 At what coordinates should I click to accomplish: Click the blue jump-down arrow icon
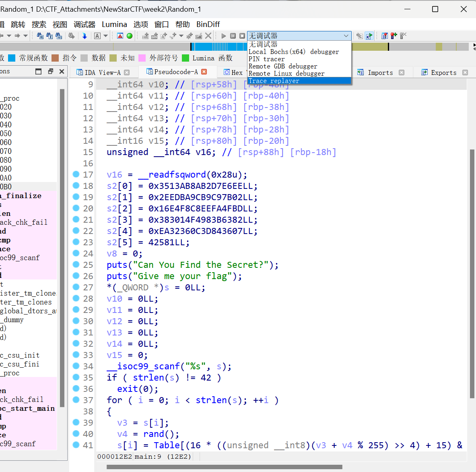[84, 36]
